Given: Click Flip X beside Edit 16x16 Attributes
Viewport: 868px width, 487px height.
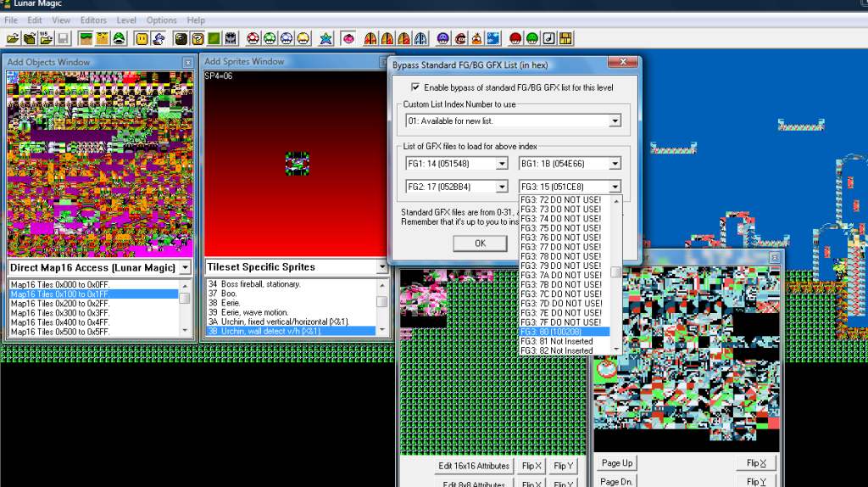Looking at the screenshot, I should [x=531, y=466].
